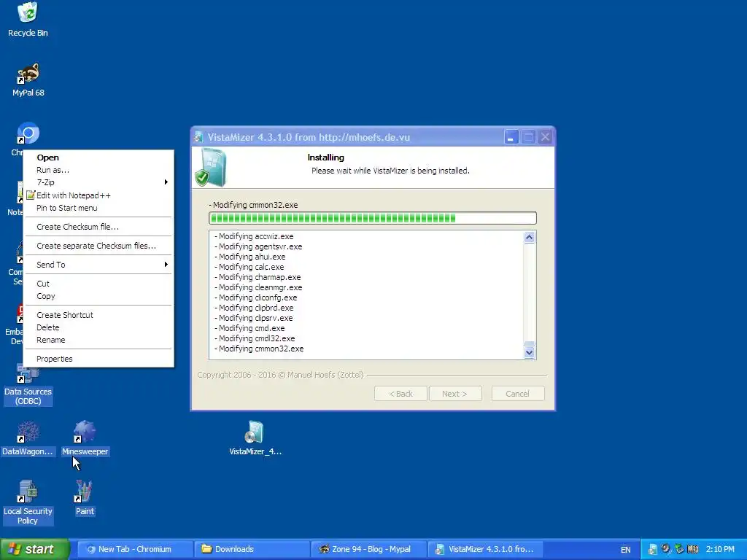The height and width of the screenshot is (560, 747).
Task: Expand the 7-Zip submenu
Action: point(98,182)
